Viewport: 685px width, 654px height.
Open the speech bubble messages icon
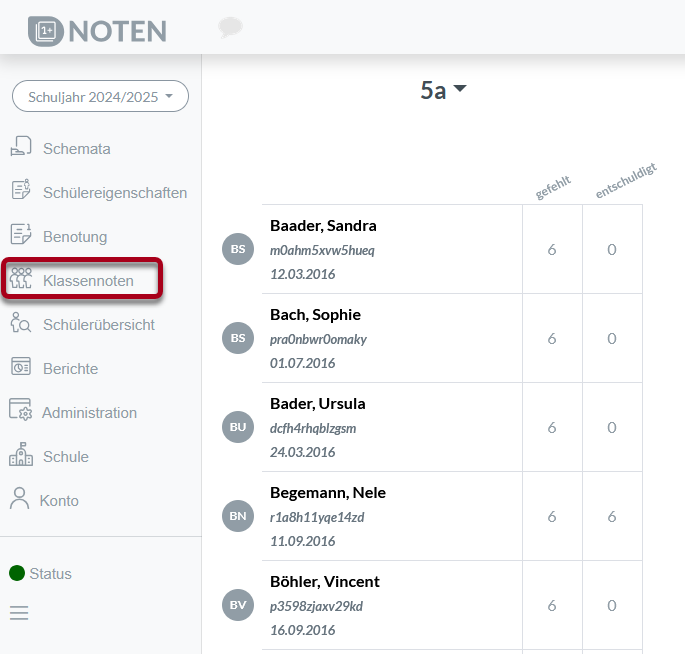tap(230, 28)
